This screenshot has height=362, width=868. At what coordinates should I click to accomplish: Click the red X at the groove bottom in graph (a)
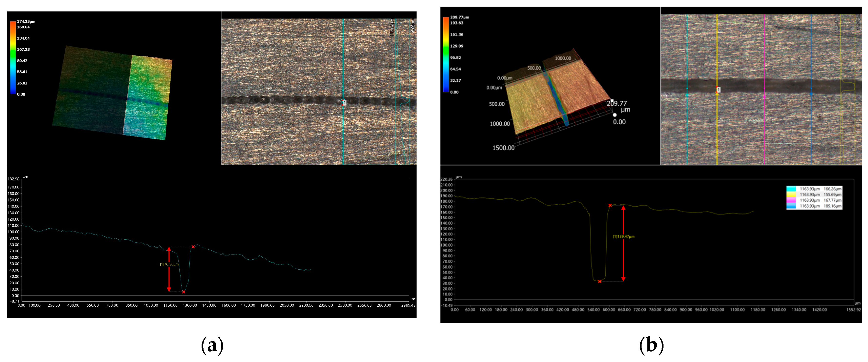[x=184, y=292]
